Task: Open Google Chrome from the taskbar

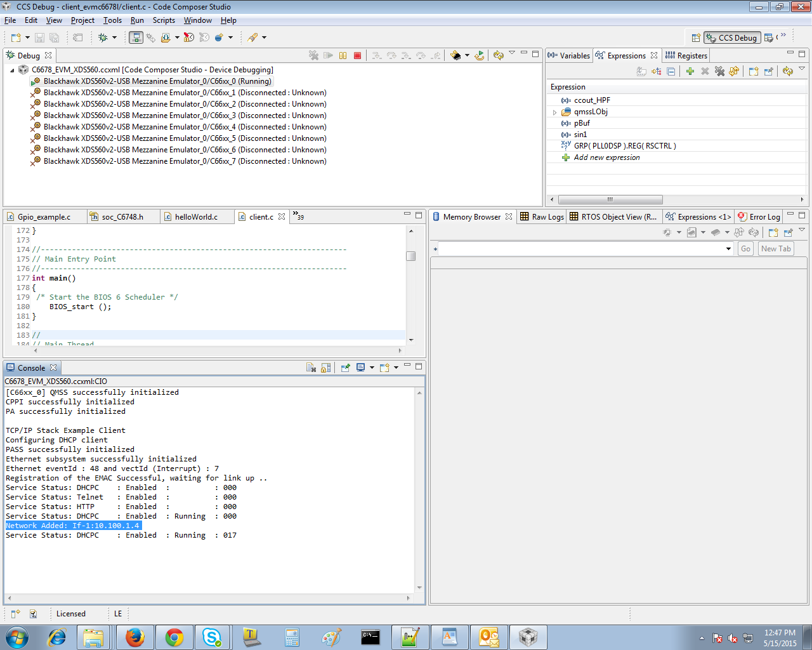Action: pyautogui.click(x=174, y=637)
